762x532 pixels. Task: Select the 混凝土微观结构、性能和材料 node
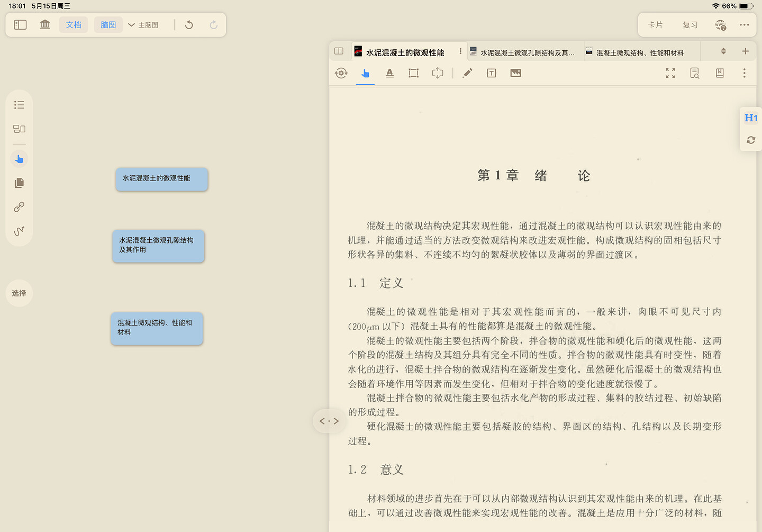coord(157,328)
